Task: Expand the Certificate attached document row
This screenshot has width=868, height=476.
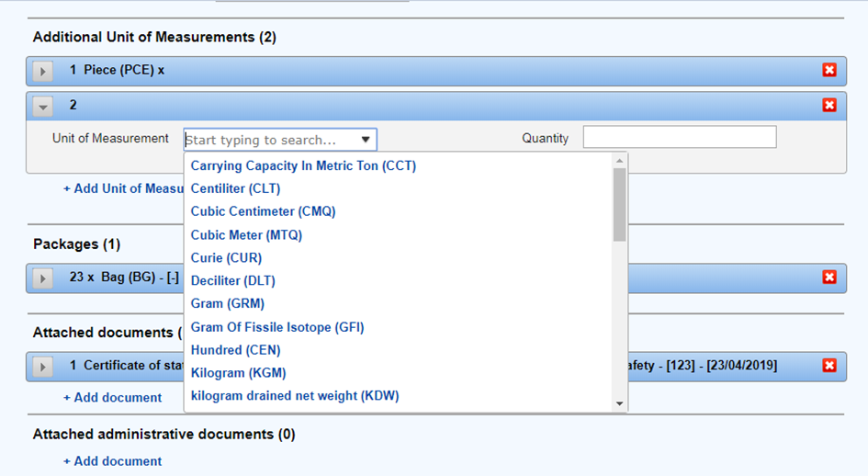Action: pyautogui.click(x=43, y=366)
